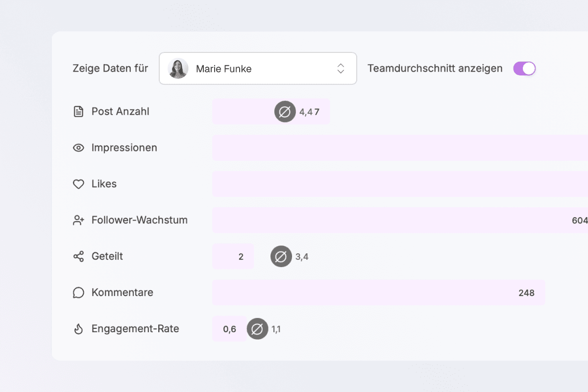
Task: Open the Marie Funke user dropdown
Action: coord(258,69)
